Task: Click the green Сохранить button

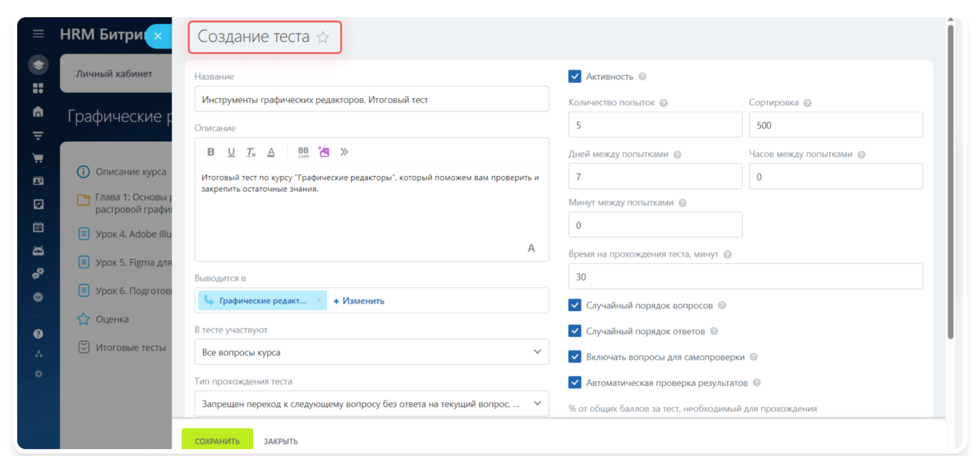Action: pos(217,440)
